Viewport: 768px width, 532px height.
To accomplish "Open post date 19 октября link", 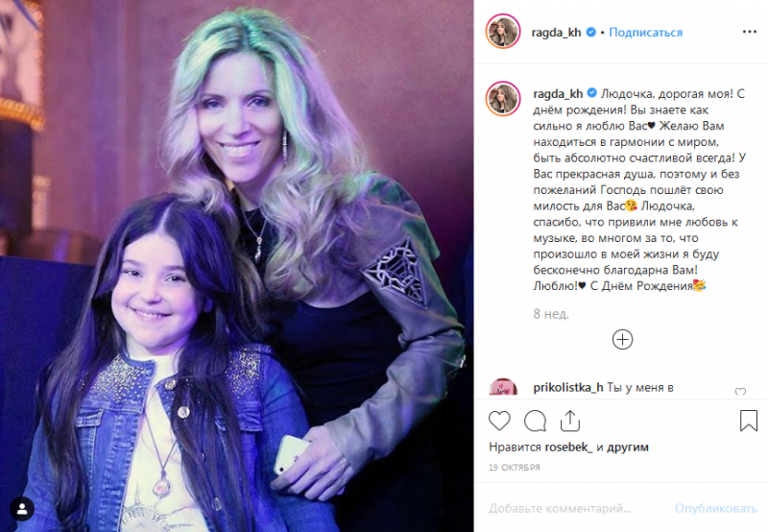I will [515, 468].
